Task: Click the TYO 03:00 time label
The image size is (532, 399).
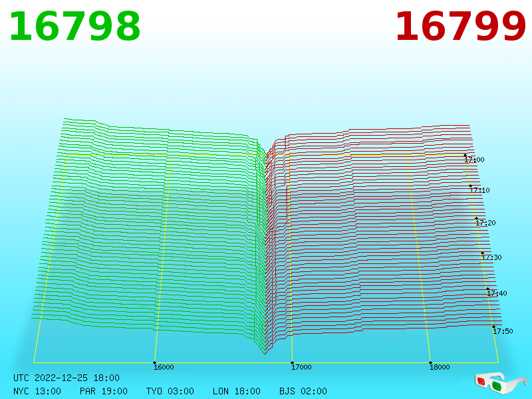Action: point(170,391)
